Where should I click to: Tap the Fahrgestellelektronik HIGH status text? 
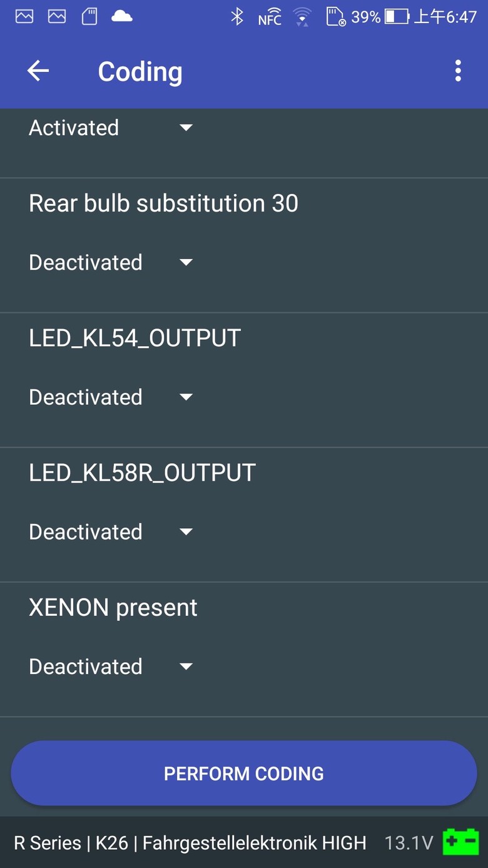(255, 843)
